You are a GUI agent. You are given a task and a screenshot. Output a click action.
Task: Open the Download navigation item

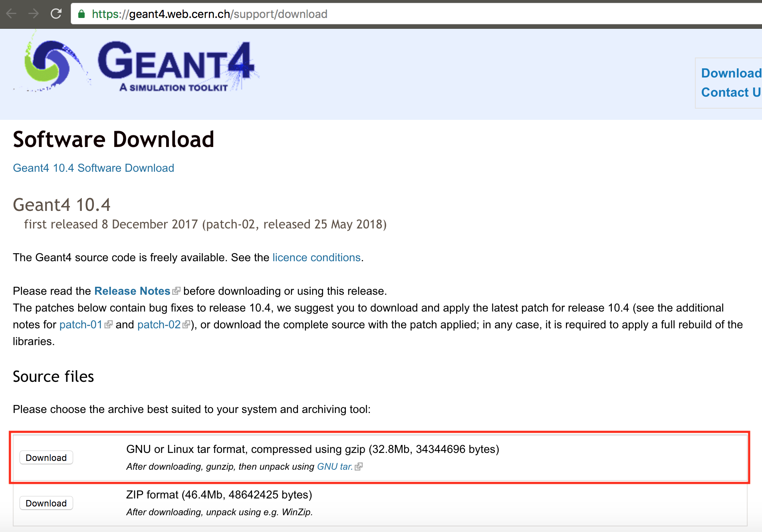pos(731,73)
